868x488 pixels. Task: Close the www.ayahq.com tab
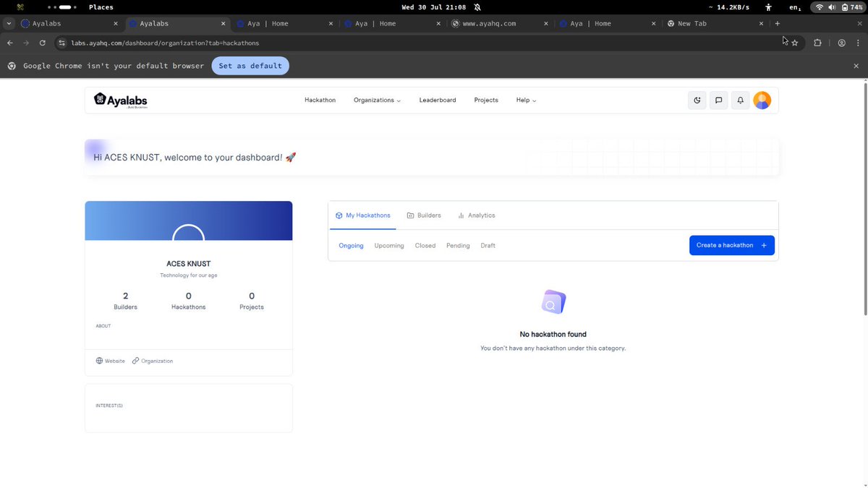tap(548, 23)
